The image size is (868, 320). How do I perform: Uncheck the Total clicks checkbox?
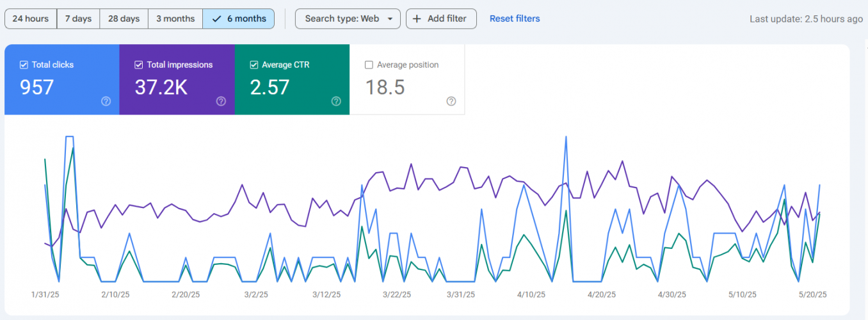[x=24, y=65]
